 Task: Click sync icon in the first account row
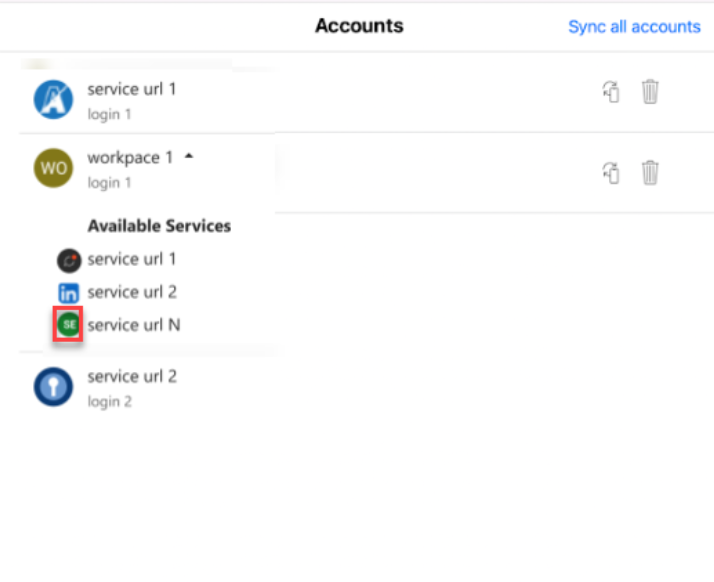point(611,93)
